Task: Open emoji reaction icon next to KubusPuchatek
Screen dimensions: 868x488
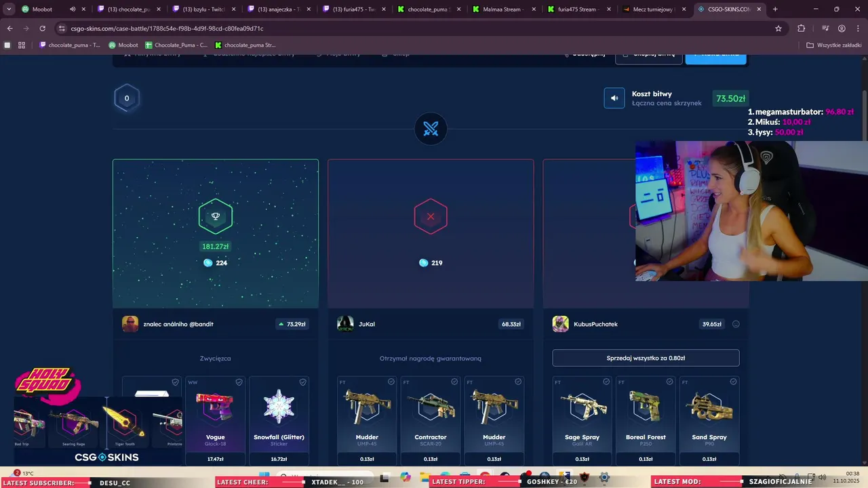Action: coord(736,324)
